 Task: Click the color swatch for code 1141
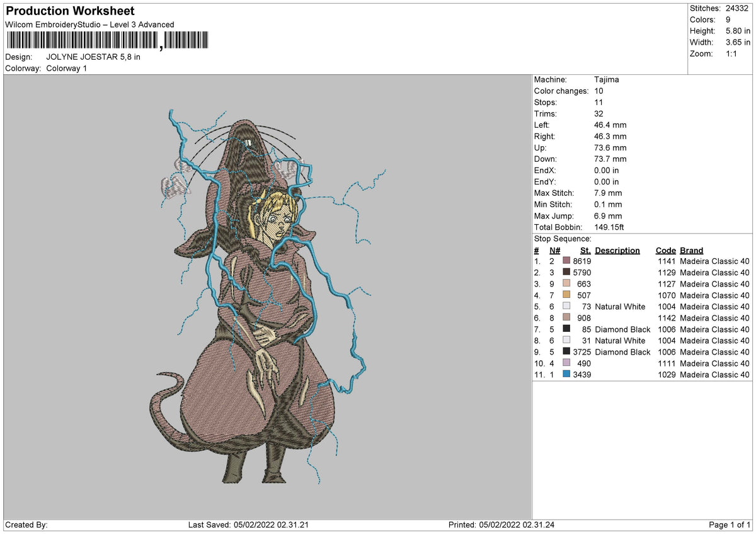(566, 261)
